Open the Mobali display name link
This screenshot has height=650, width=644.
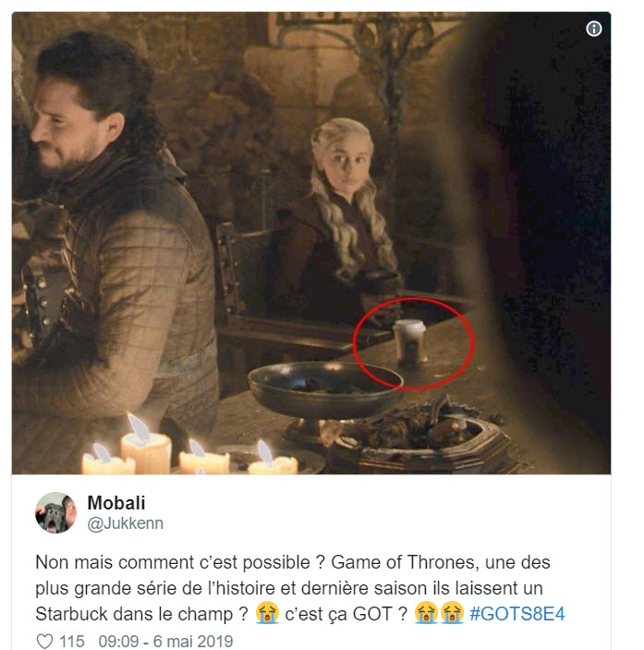point(116,503)
